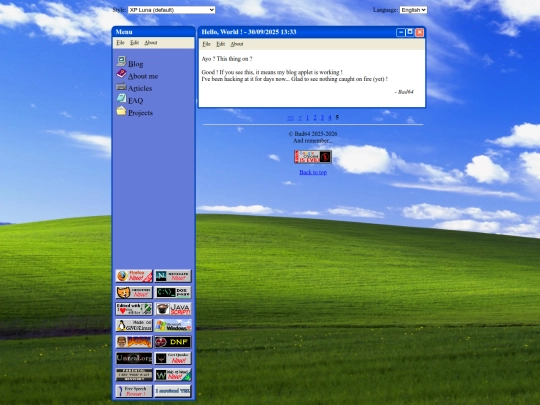Click the Made on GNU/Linux penguin badge

pyautogui.click(x=134, y=325)
